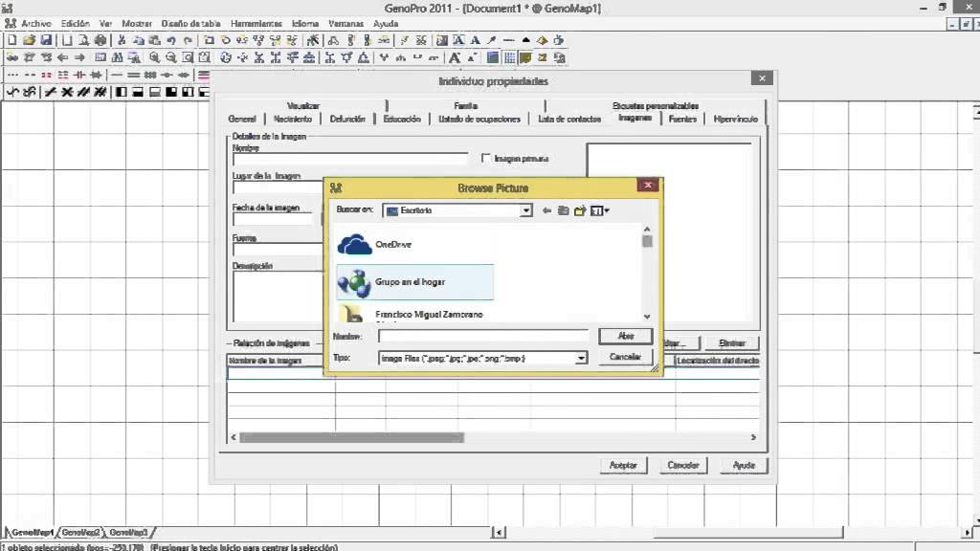Screen dimensions: 980x551
Task: Click the up one level folder icon
Action: [563, 210]
